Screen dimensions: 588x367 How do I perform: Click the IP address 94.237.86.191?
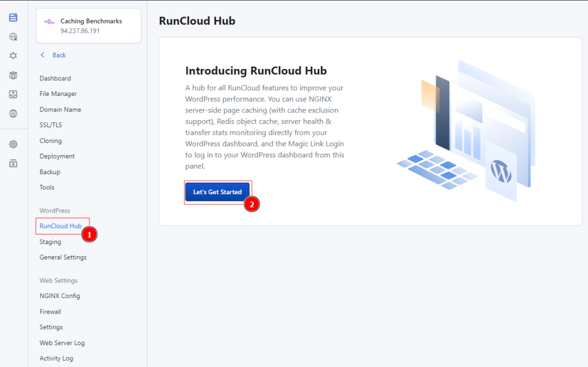[80, 31]
